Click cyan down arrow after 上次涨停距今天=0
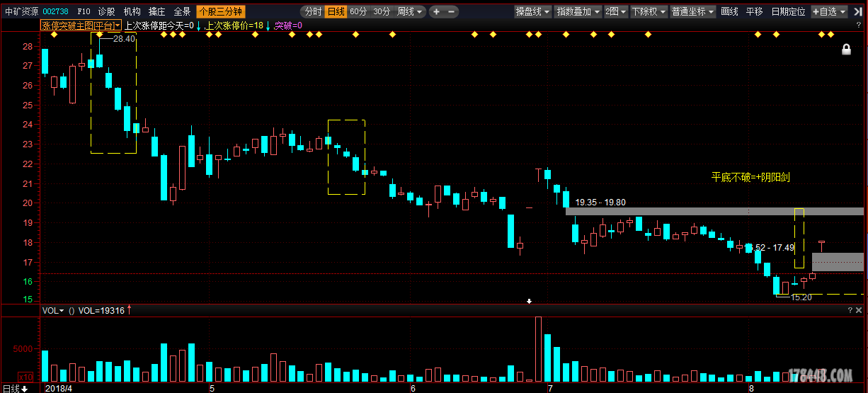Image resolution: width=868 pixels, height=393 pixels. click(198, 25)
